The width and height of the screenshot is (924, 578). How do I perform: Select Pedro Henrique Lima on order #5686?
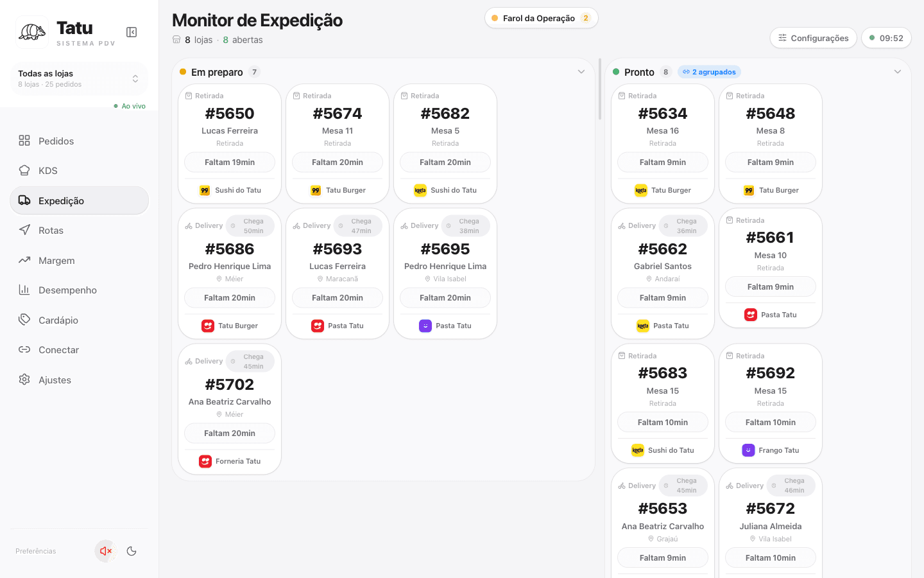(230, 266)
